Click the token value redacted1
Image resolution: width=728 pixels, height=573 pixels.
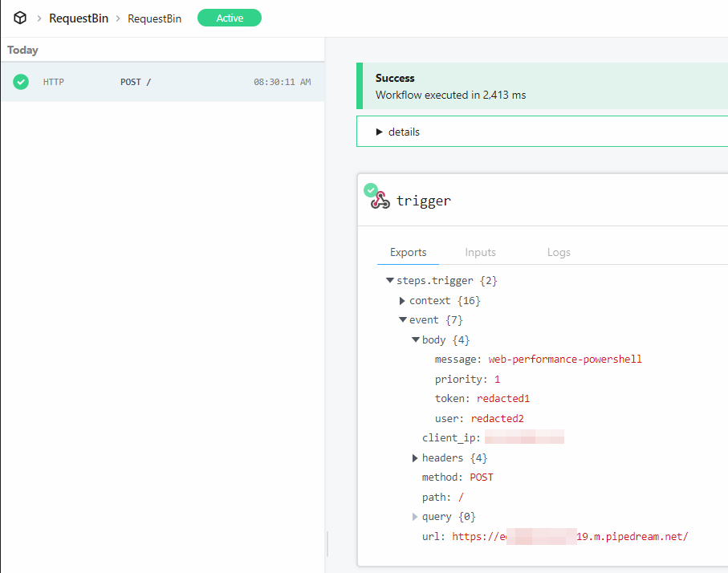(503, 398)
